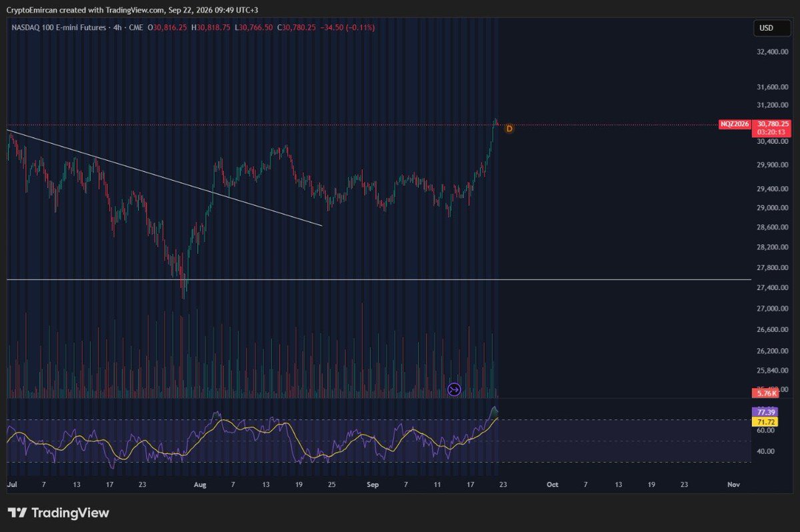Click the 28,200.00 price axis label
Image resolution: width=800 pixels, height=532 pixels.
[773, 247]
